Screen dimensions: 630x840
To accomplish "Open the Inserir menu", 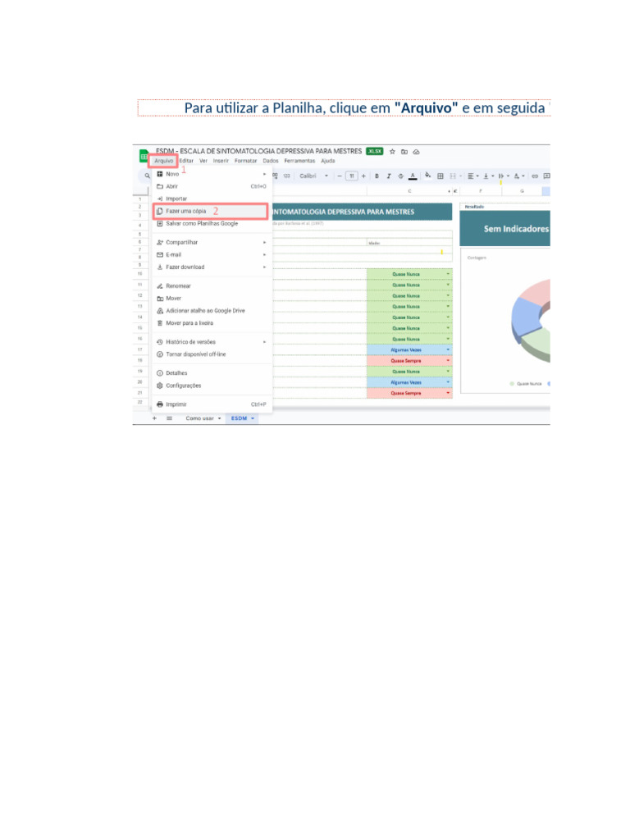I will [x=221, y=161].
